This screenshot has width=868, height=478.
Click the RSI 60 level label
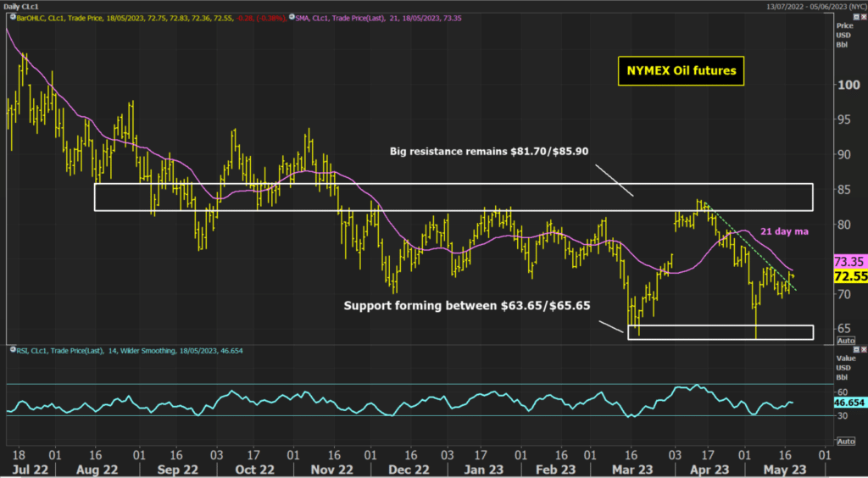pyautogui.click(x=843, y=392)
